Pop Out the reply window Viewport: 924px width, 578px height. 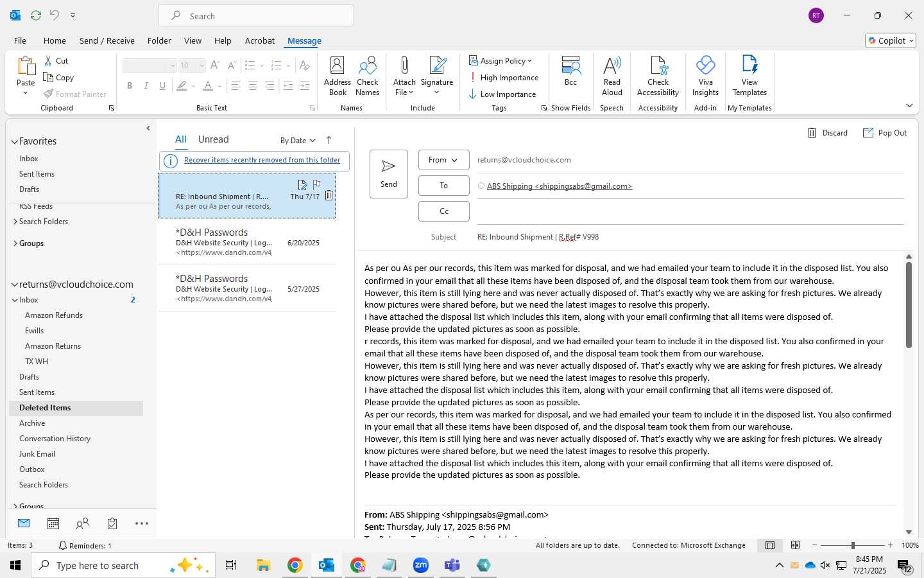pos(885,133)
